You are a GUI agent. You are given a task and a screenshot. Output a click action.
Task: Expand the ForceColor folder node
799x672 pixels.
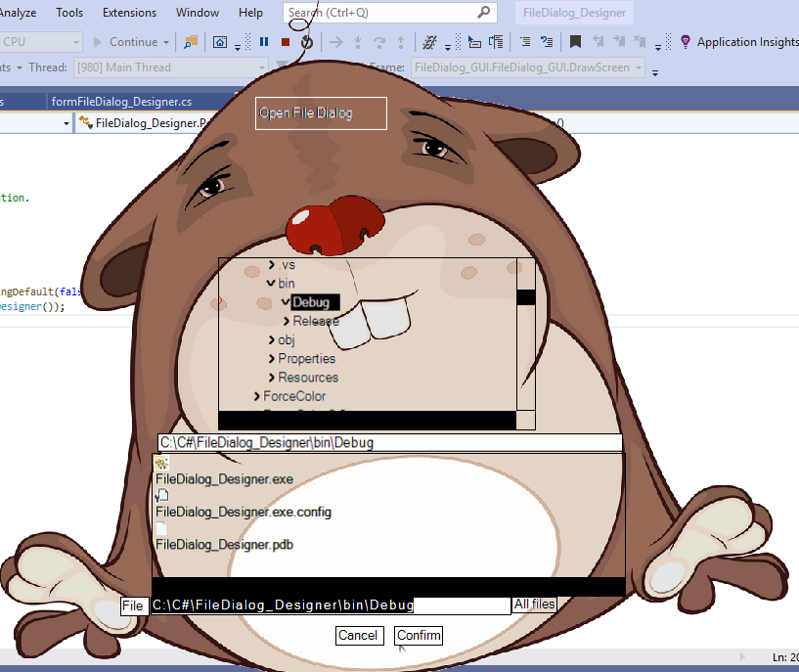pos(257,396)
